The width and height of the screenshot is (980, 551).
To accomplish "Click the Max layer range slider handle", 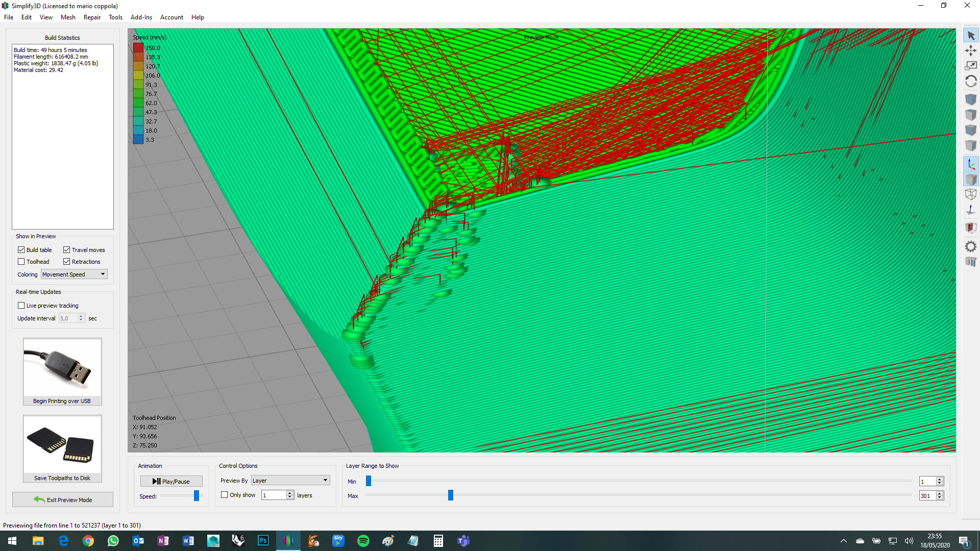I will (451, 495).
